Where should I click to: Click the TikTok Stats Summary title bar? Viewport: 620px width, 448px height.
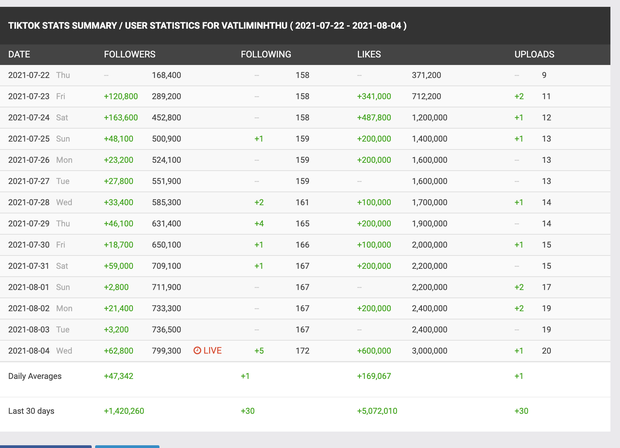click(305, 26)
